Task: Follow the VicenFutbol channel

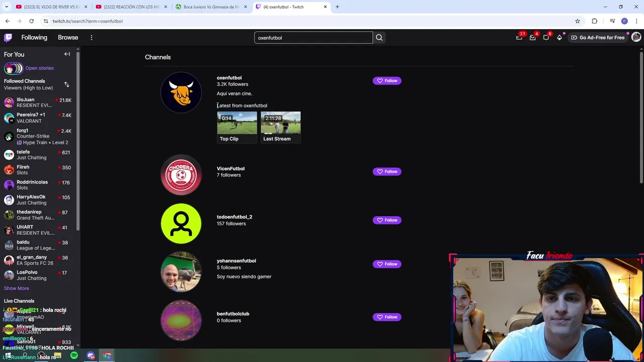Action: pos(387,172)
